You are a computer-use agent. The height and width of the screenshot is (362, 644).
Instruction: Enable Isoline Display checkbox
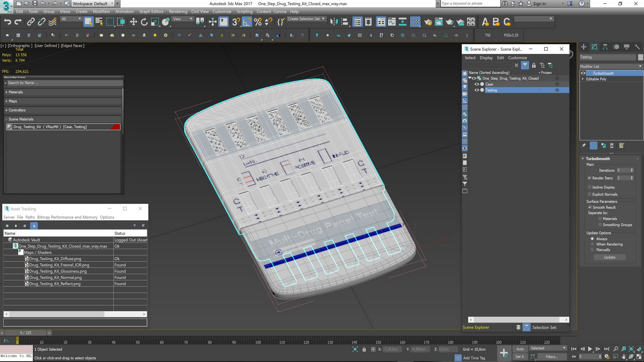(x=589, y=187)
